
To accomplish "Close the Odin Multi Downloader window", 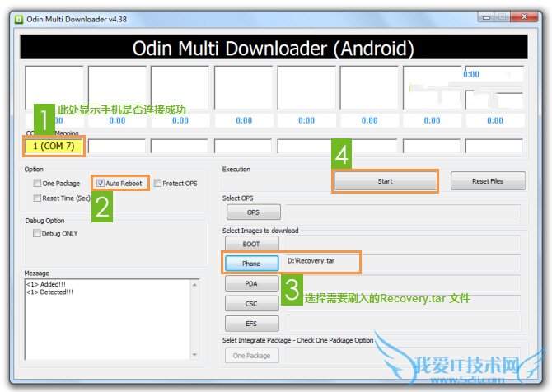I will (x=524, y=17).
